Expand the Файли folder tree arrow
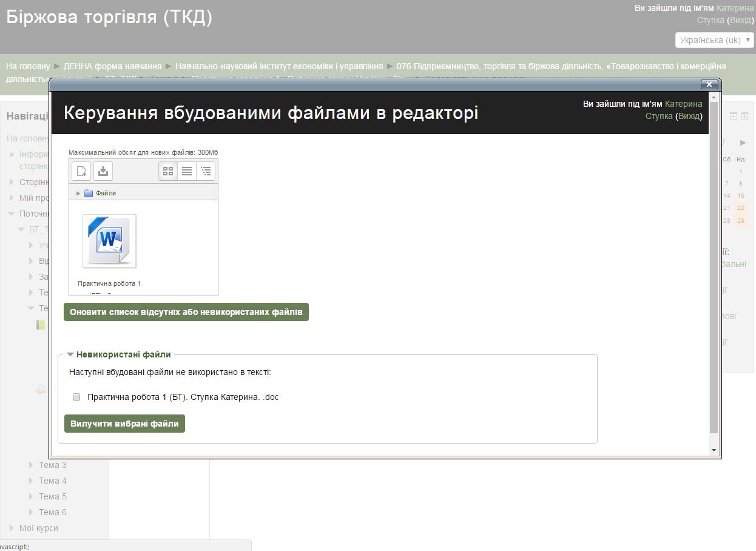The height and width of the screenshot is (551, 756). [x=78, y=192]
